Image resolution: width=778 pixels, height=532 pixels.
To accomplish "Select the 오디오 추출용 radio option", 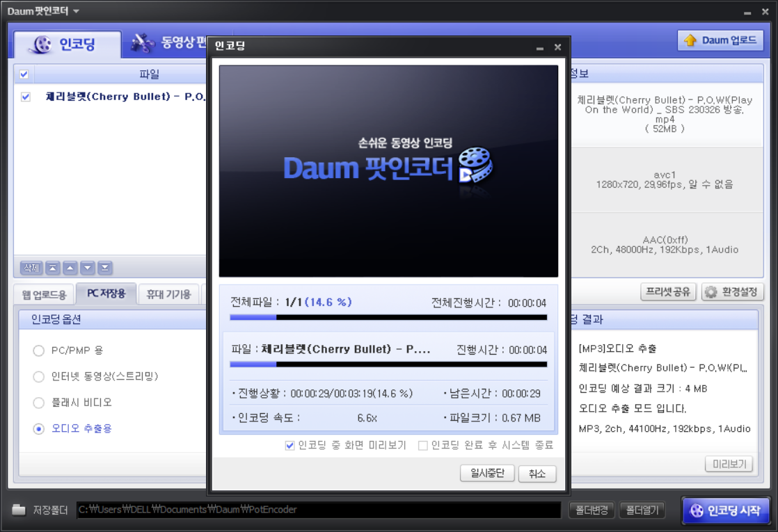I will [39, 429].
